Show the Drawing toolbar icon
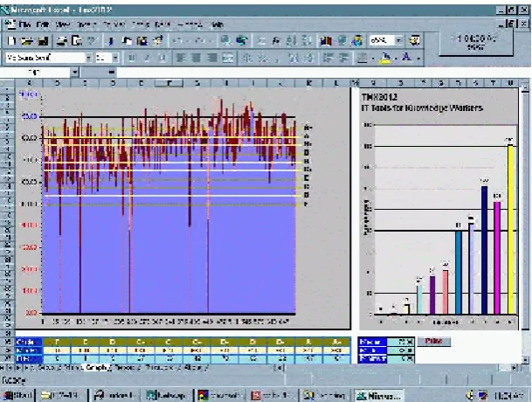This screenshot has width=532, height=402. click(356, 41)
